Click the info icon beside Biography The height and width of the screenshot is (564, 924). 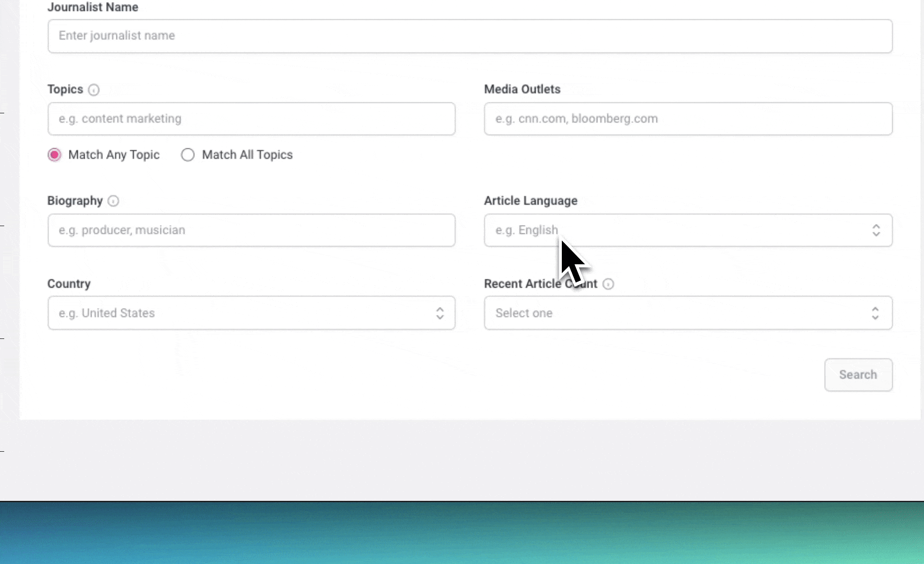[113, 201]
